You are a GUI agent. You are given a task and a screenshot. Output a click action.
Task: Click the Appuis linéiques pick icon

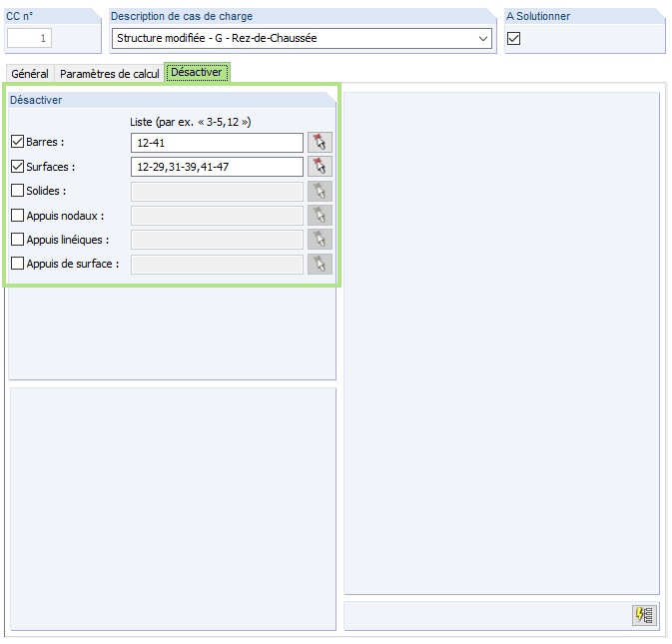[x=320, y=239]
